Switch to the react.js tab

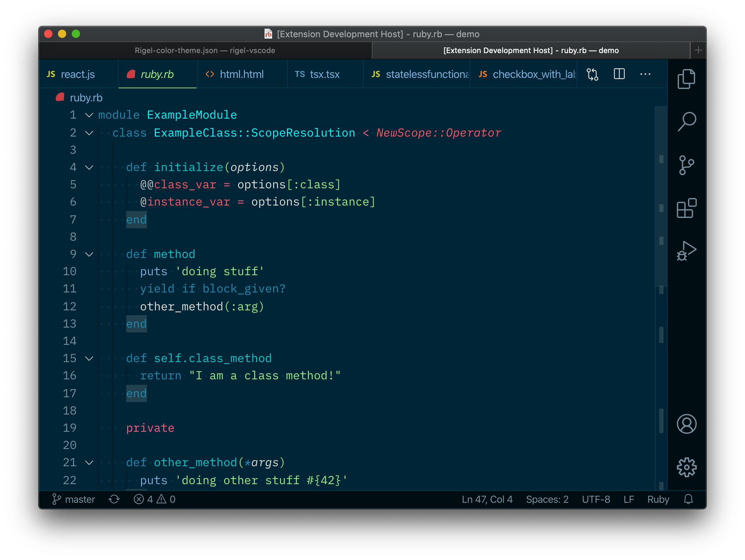(78, 74)
